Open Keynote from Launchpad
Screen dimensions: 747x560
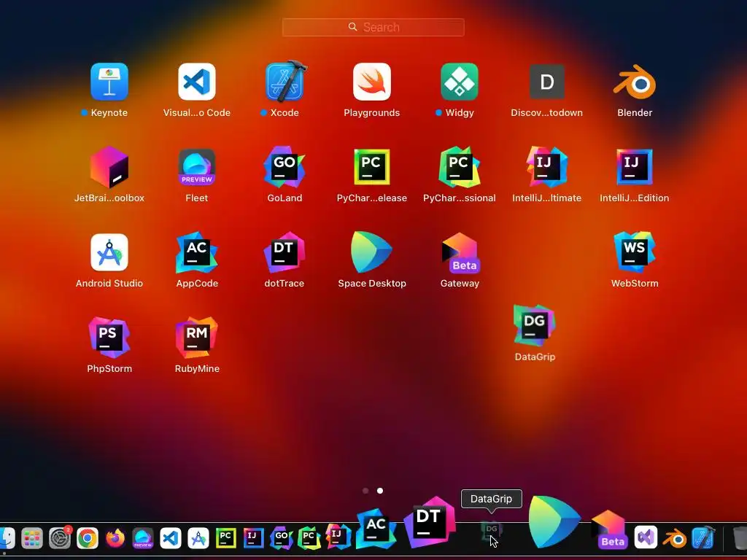pyautogui.click(x=109, y=82)
